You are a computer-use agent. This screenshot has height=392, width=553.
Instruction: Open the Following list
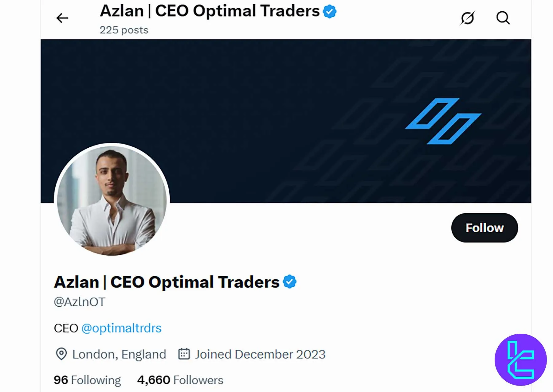click(87, 380)
